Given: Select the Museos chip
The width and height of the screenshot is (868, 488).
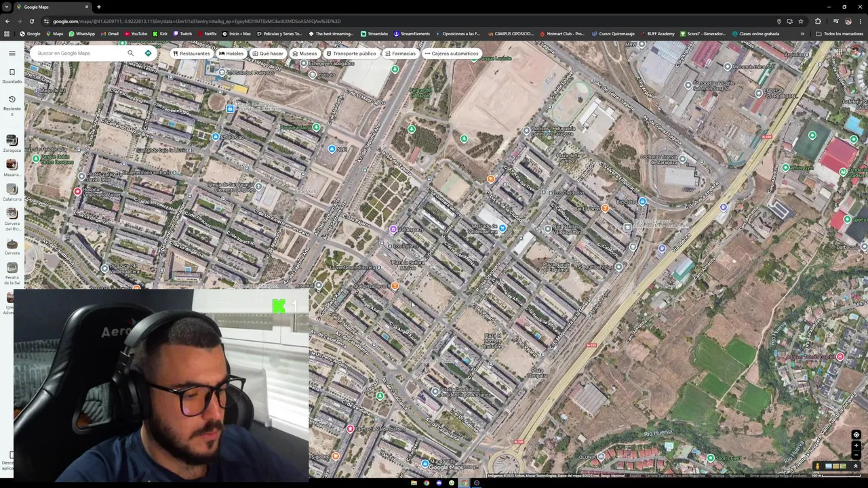Looking at the screenshot, I should tap(304, 54).
